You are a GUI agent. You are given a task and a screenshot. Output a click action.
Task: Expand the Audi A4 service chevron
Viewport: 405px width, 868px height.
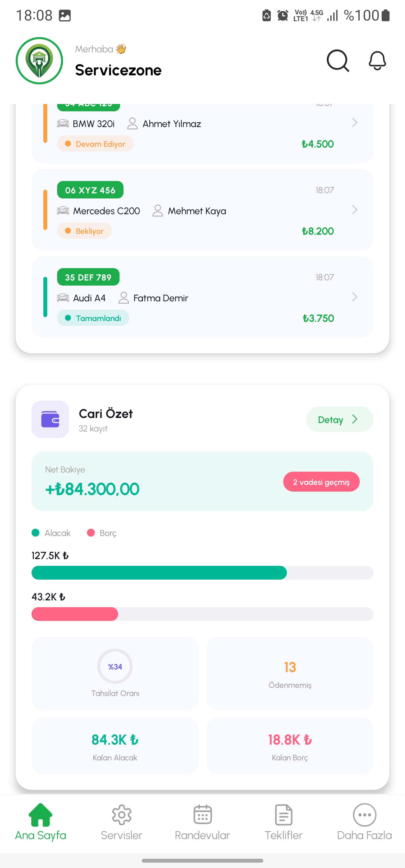[x=354, y=297]
